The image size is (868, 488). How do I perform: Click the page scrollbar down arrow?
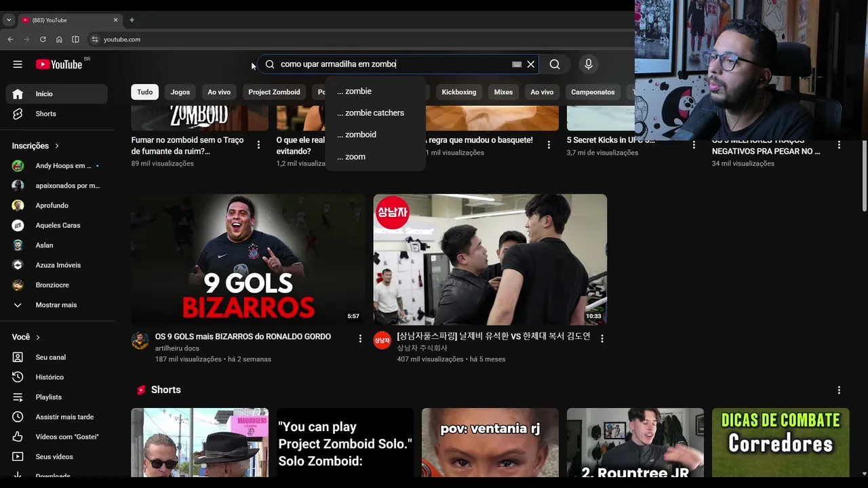coord(863,474)
